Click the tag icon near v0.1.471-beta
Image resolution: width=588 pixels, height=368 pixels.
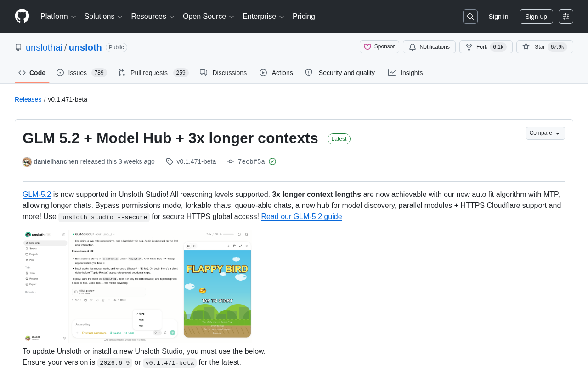[x=170, y=161]
